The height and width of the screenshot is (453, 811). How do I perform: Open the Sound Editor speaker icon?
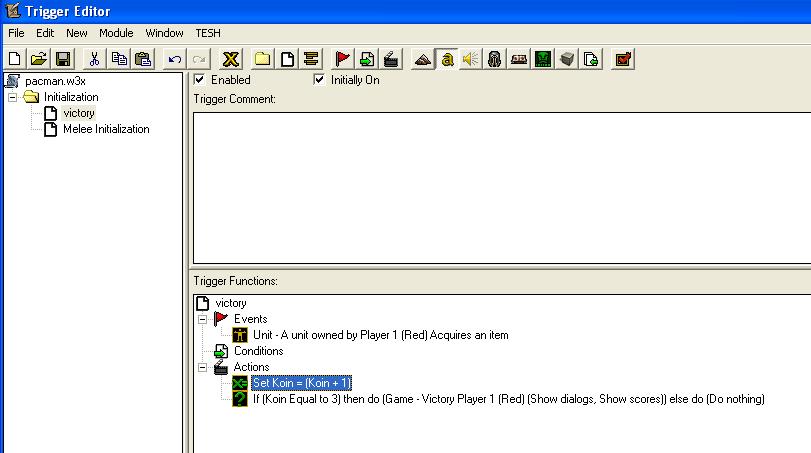click(471, 59)
